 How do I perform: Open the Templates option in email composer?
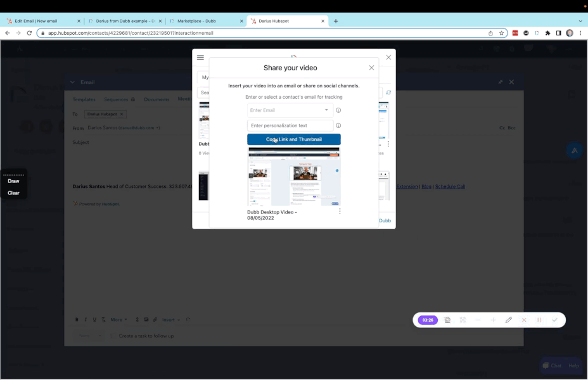[x=84, y=99]
